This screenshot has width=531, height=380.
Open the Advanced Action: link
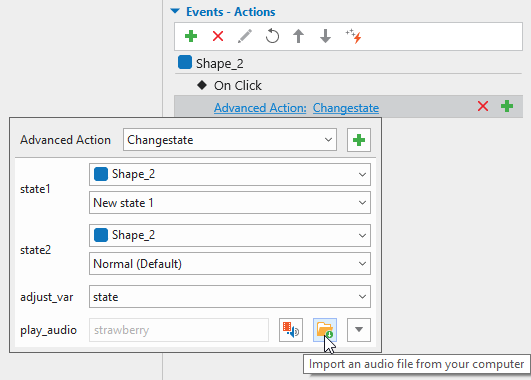(260, 108)
